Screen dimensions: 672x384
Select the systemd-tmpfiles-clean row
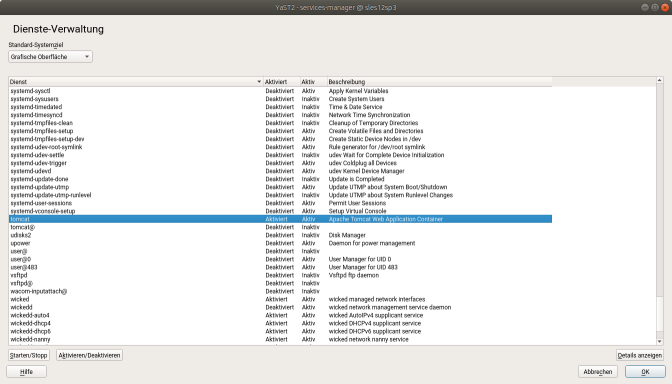point(280,123)
